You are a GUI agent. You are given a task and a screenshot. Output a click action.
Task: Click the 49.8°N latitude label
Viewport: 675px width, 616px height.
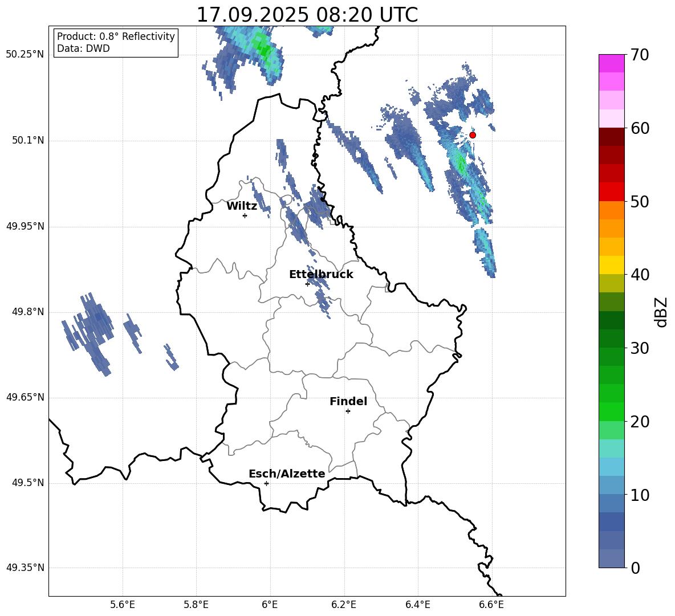pyautogui.click(x=28, y=312)
